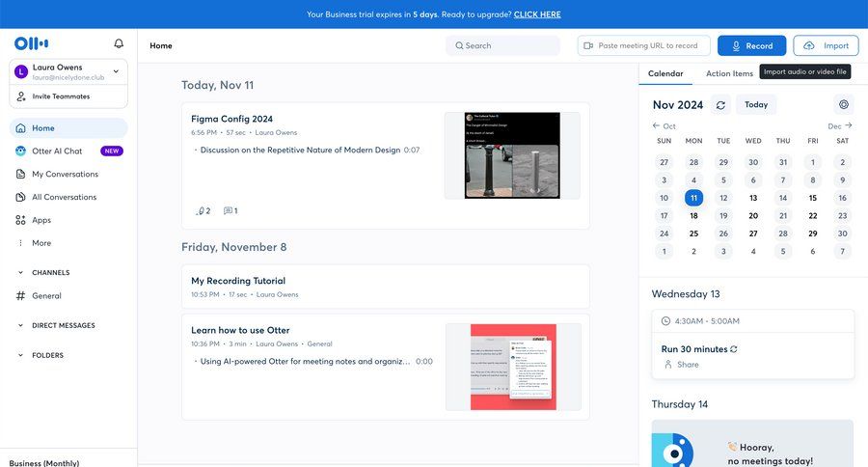Refresh the calendar sync icon
Image resolution: width=868 pixels, height=467 pixels.
point(720,105)
